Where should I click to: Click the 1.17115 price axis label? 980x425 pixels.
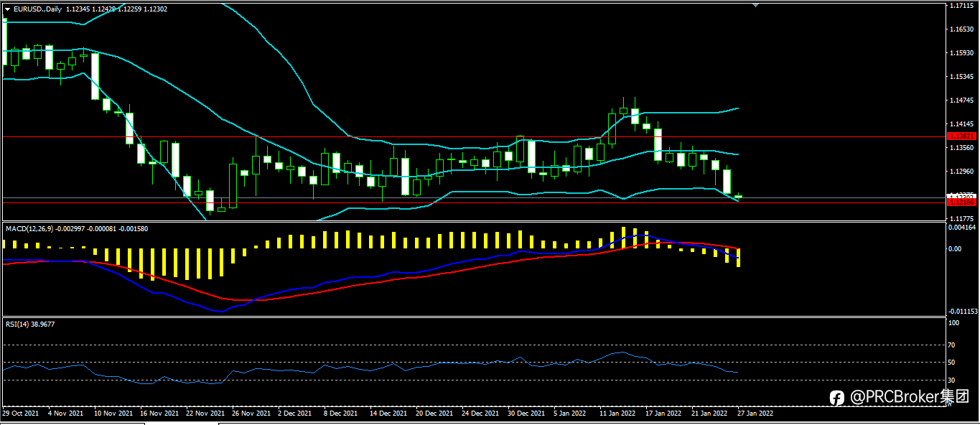(961, 6)
